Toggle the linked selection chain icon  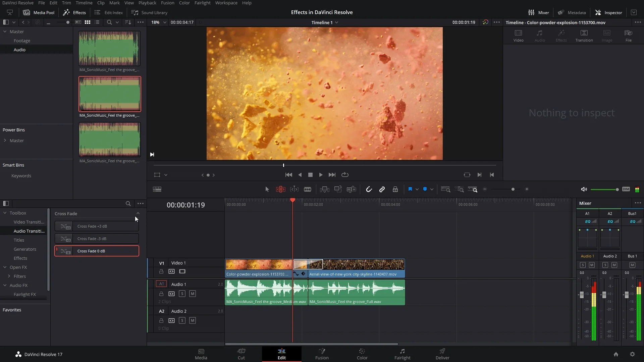[x=382, y=189]
